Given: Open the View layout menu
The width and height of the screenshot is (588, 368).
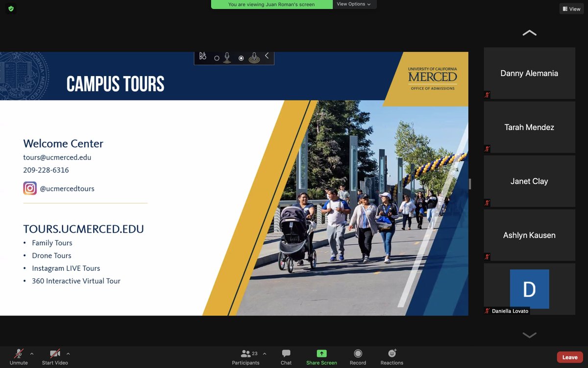Looking at the screenshot, I should (x=571, y=9).
